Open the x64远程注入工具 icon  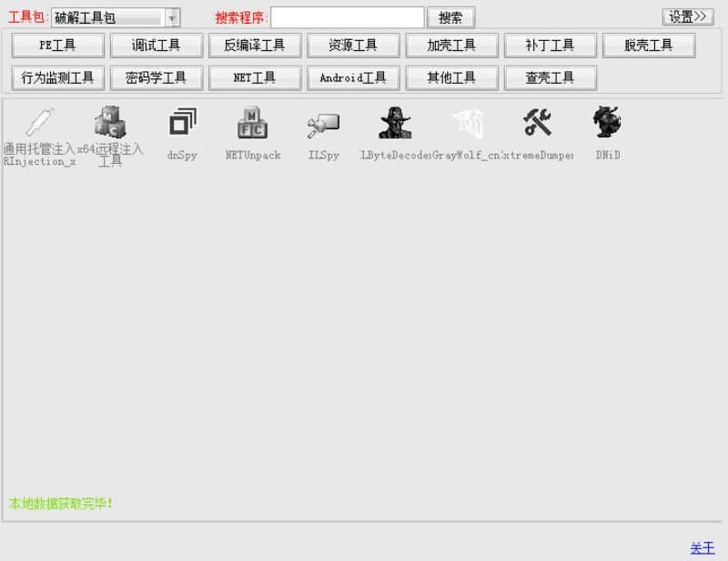(x=110, y=123)
